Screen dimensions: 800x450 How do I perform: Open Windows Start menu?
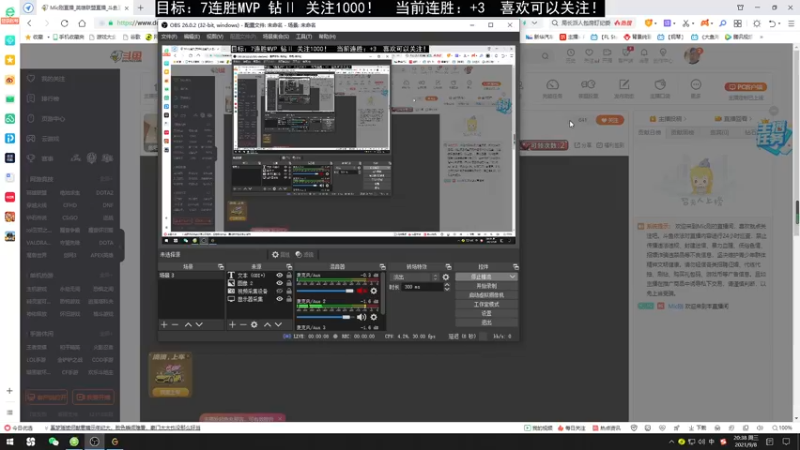click(10, 442)
